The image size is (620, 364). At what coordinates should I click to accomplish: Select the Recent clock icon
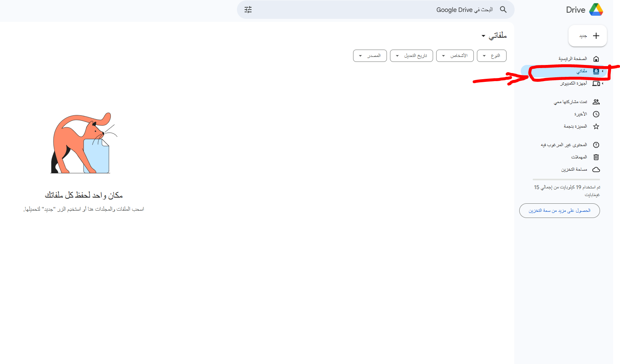tap(596, 114)
